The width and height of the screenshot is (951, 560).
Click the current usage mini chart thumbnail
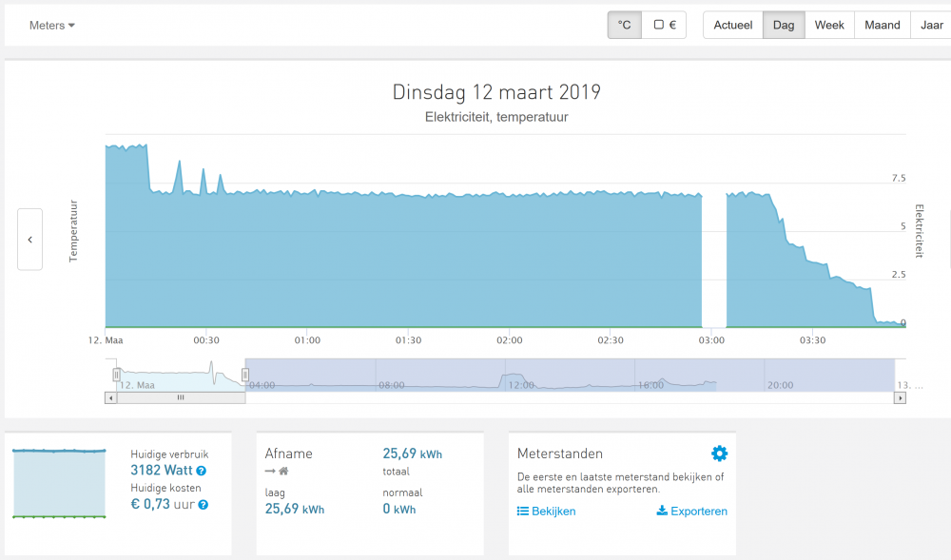(58, 483)
